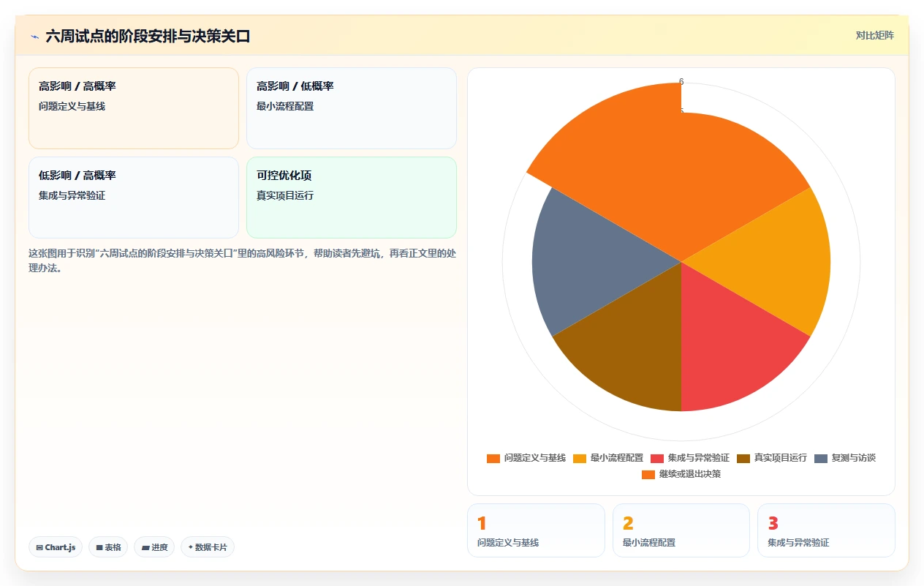Screen dimensions: 924x586
Task: Select stat card 1 问题定义与基线
Action: coord(536,530)
